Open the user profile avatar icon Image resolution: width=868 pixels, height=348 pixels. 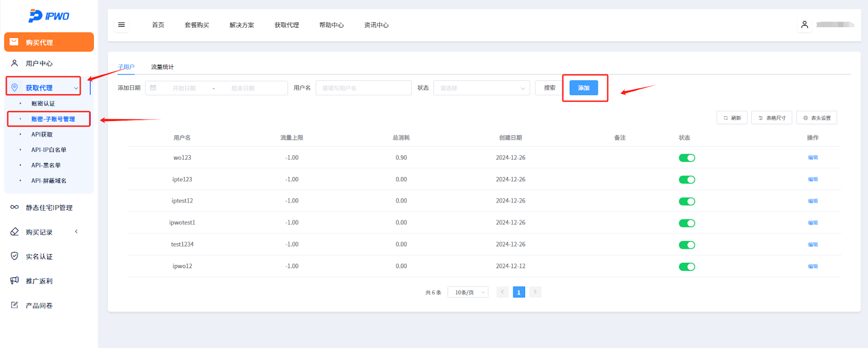tap(805, 25)
